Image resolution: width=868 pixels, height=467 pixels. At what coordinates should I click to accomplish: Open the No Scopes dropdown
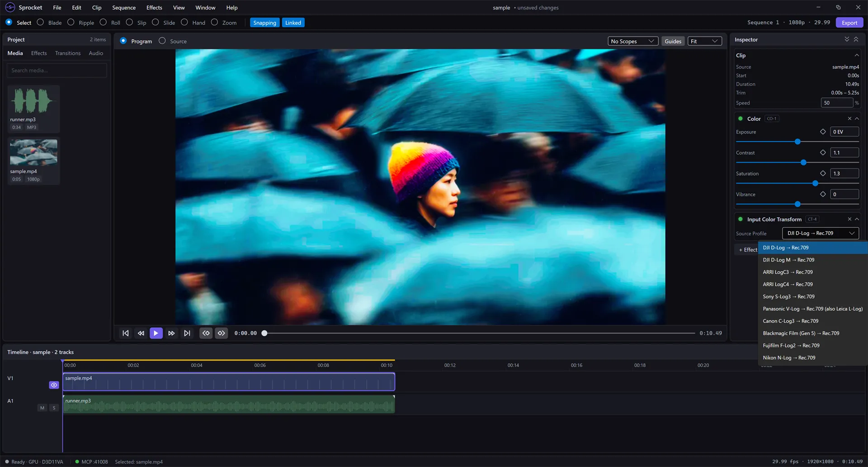[633, 41]
